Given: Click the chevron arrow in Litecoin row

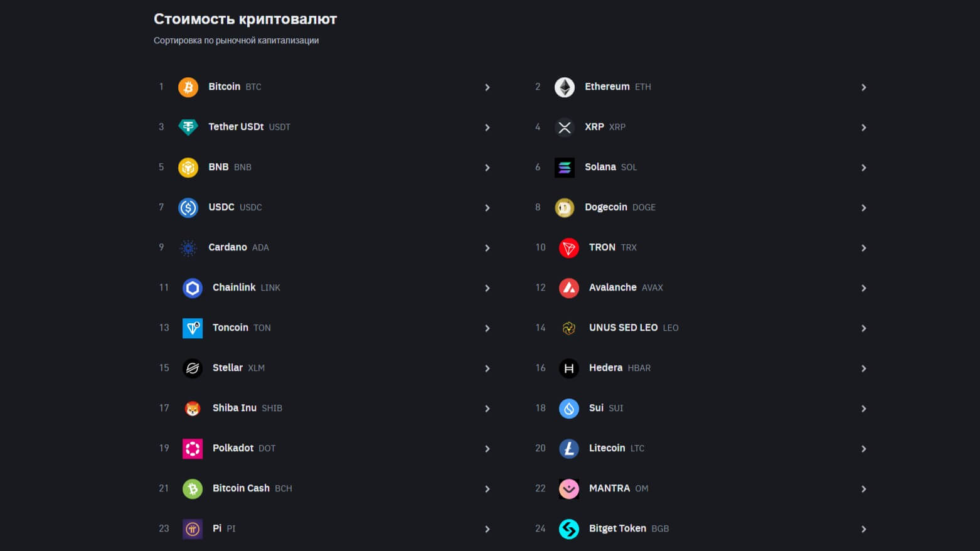Looking at the screenshot, I should coord(864,449).
